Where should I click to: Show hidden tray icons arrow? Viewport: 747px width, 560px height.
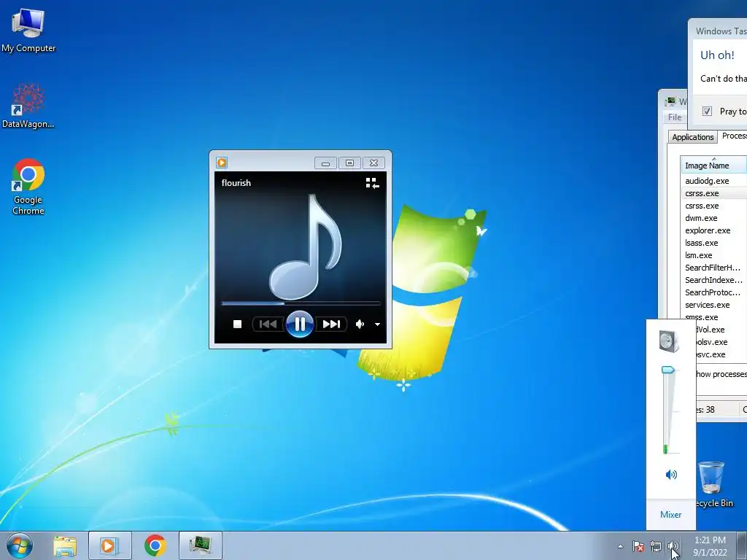[x=620, y=546]
